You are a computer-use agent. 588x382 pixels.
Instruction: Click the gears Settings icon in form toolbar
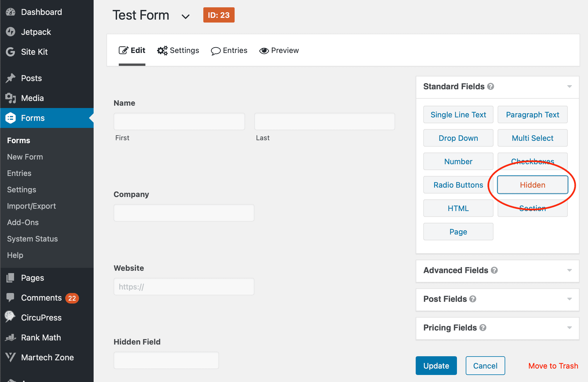[162, 50]
